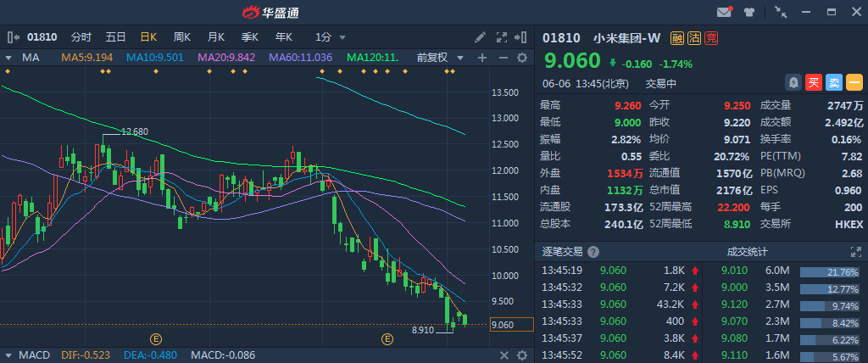Click the 01810 code in chart toolbar

[x=42, y=37]
